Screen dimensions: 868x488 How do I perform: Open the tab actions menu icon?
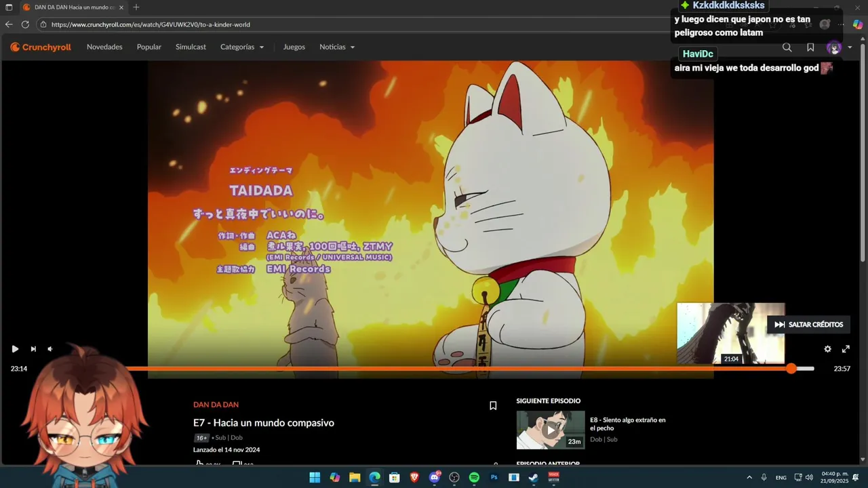point(9,7)
